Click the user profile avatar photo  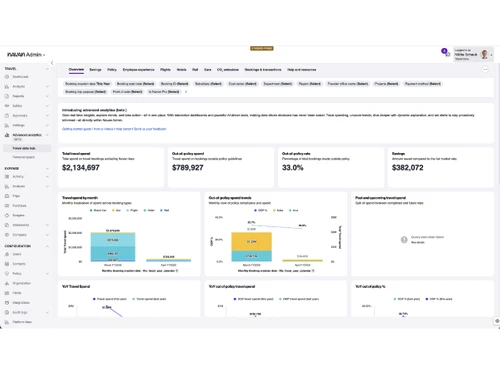coord(484,54)
